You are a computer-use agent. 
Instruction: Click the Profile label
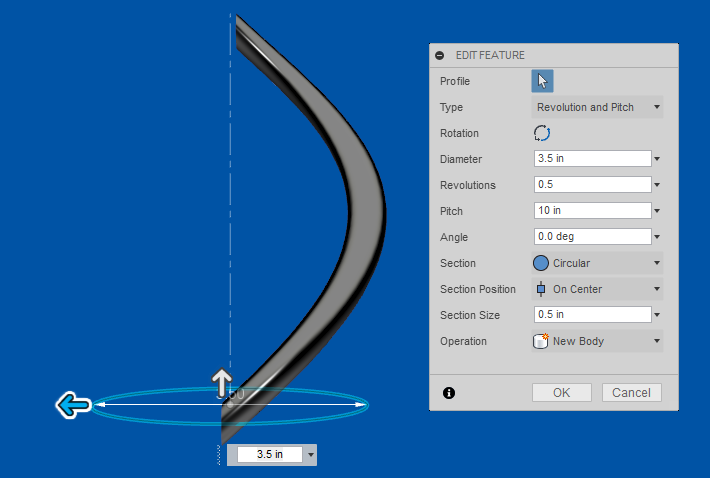click(455, 81)
